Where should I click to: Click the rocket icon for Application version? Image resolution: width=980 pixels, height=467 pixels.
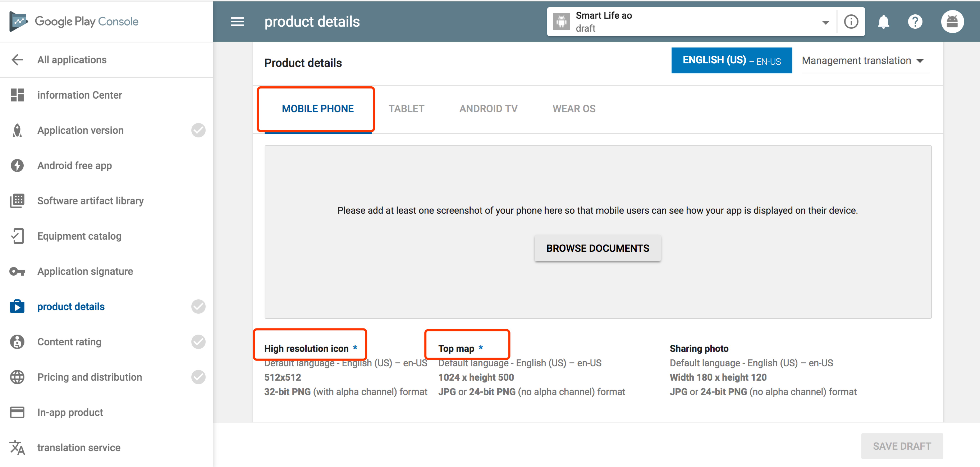pyautogui.click(x=17, y=130)
